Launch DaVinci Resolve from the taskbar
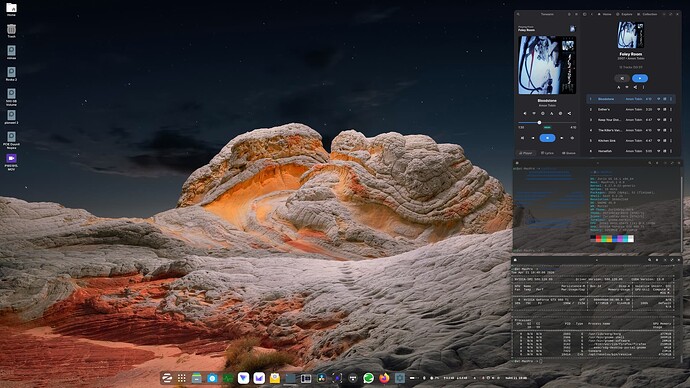 [x=321, y=378]
